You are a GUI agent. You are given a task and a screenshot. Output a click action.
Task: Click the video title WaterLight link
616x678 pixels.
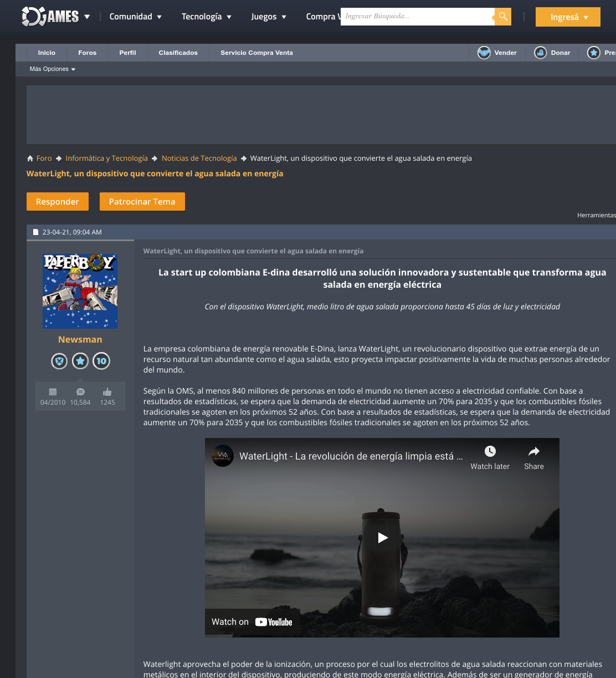(x=351, y=456)
